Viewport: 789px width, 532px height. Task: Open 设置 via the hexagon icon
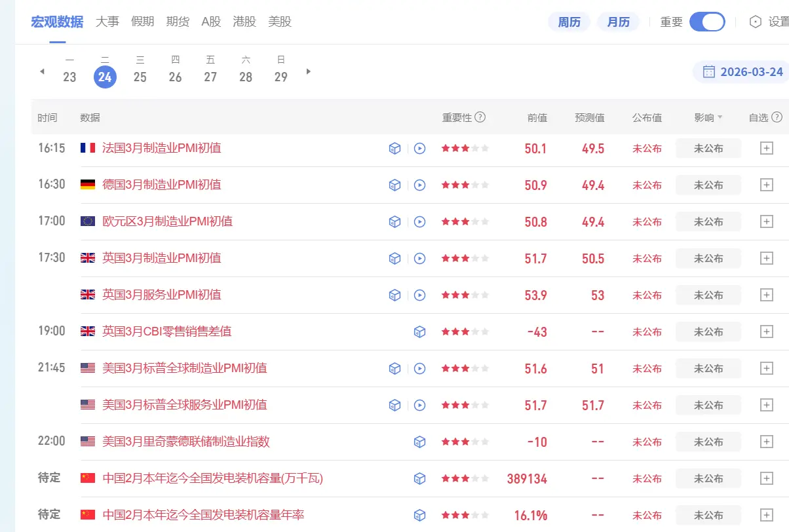pyautogui.click(x=756, y=22)
